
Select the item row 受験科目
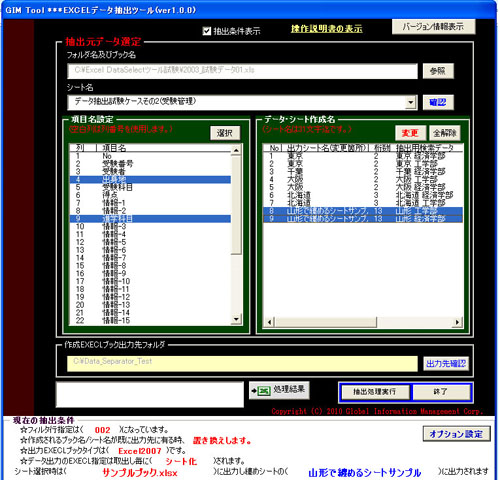[150, 187]
